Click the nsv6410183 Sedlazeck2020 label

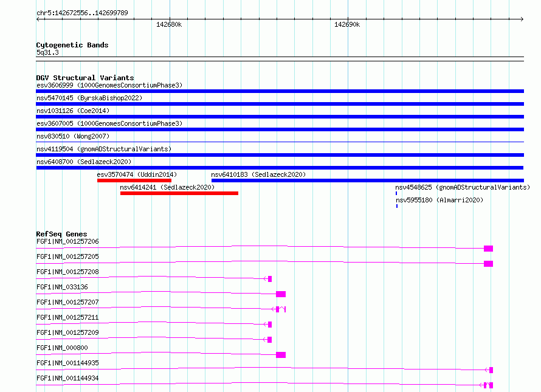pos(258,174)
